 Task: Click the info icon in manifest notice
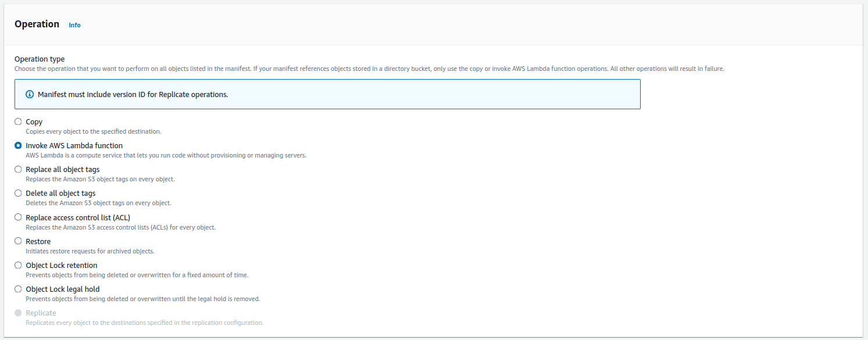click(30, 94)
